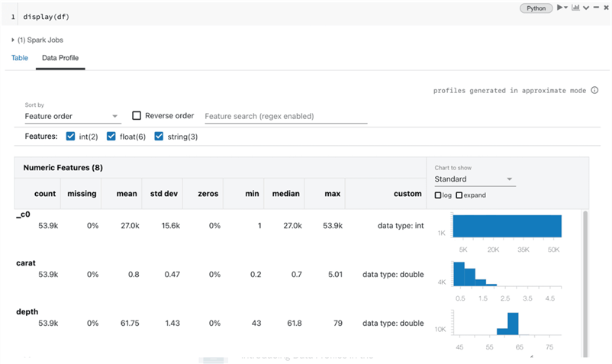Minimize the notebook cell
The height and width of the screenshot is (364, 612).
click(595, 8)
